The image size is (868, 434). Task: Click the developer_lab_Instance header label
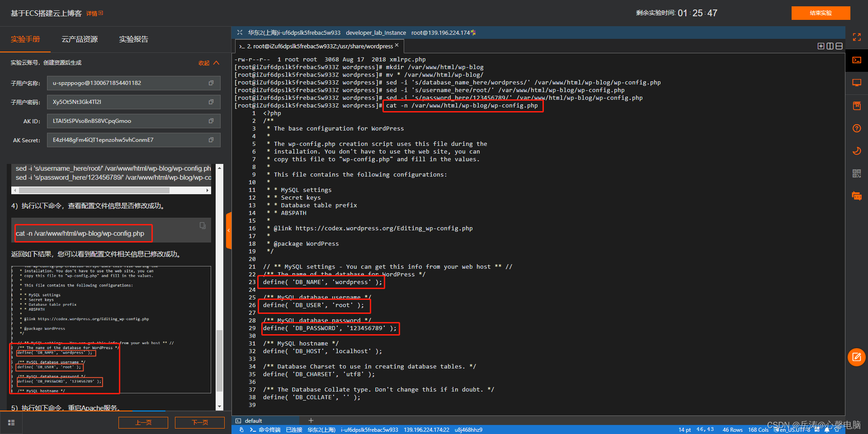point(376,33)
